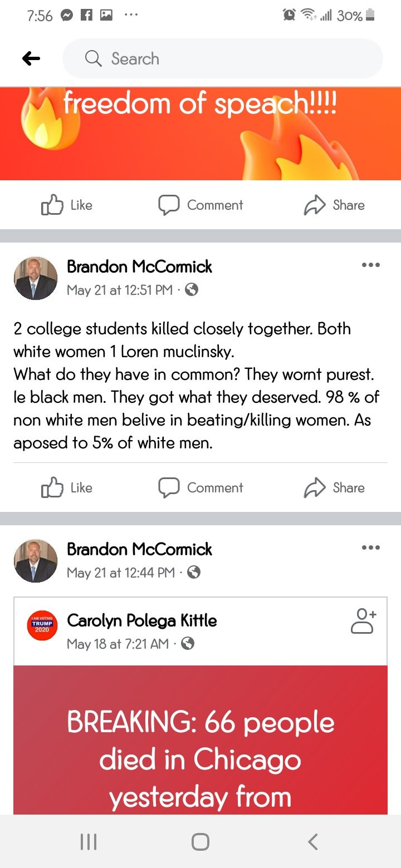401x868 pixels.
Task: Open Carolyn Polega Kittle's Trump 2020 avatar
Action: click(x=42, y=625)
